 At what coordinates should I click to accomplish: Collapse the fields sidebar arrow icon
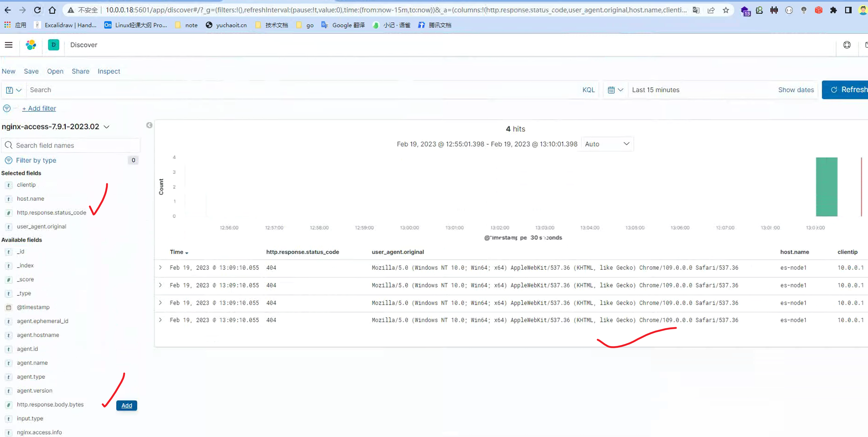click(x=149, y=125)
